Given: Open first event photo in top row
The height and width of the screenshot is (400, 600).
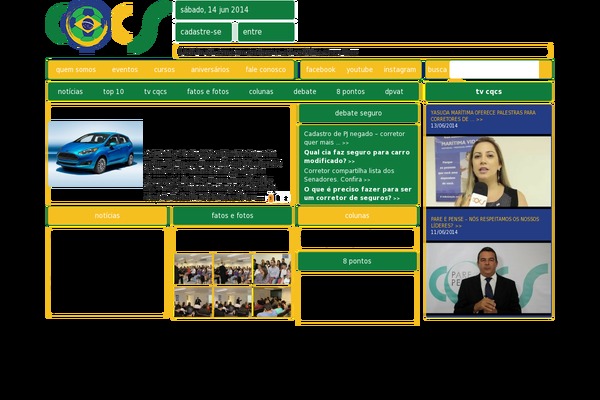Looking at the screenshot, I should pos(193,269).
